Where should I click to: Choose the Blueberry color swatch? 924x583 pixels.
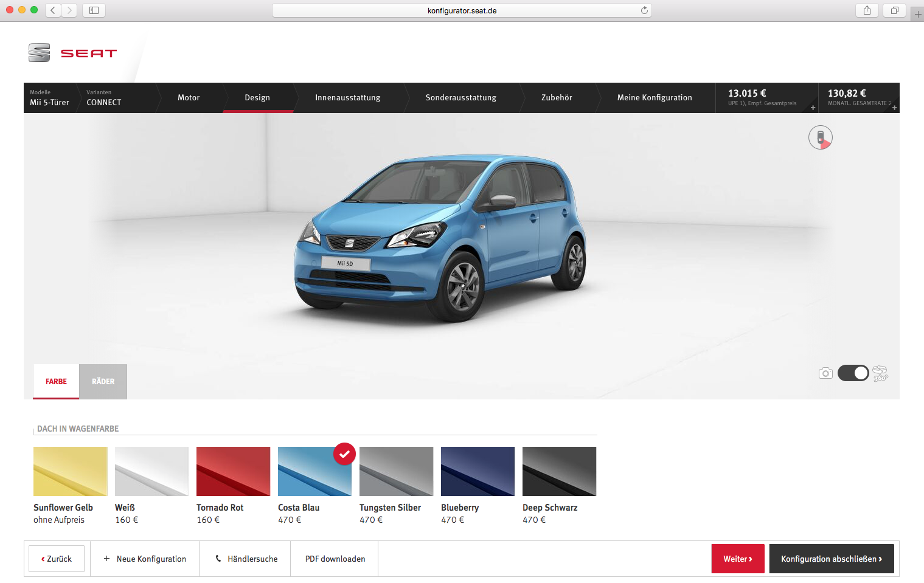tap(478, 471)
